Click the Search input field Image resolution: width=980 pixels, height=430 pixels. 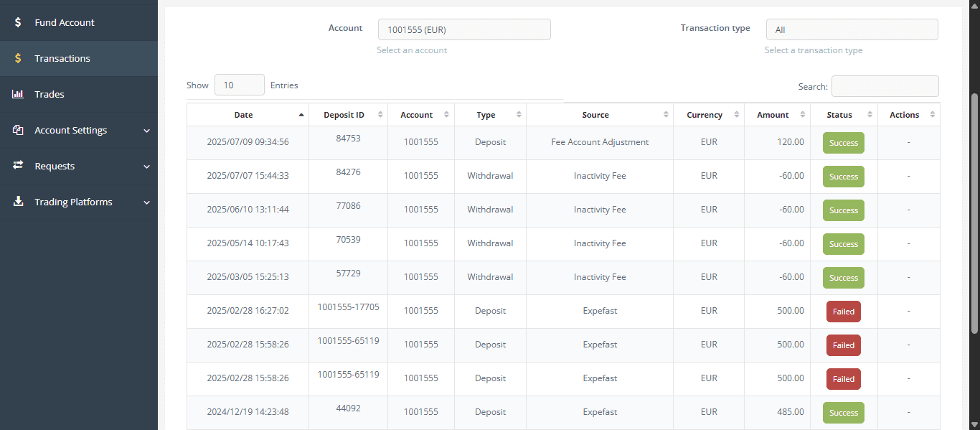[x=885, y=86]
